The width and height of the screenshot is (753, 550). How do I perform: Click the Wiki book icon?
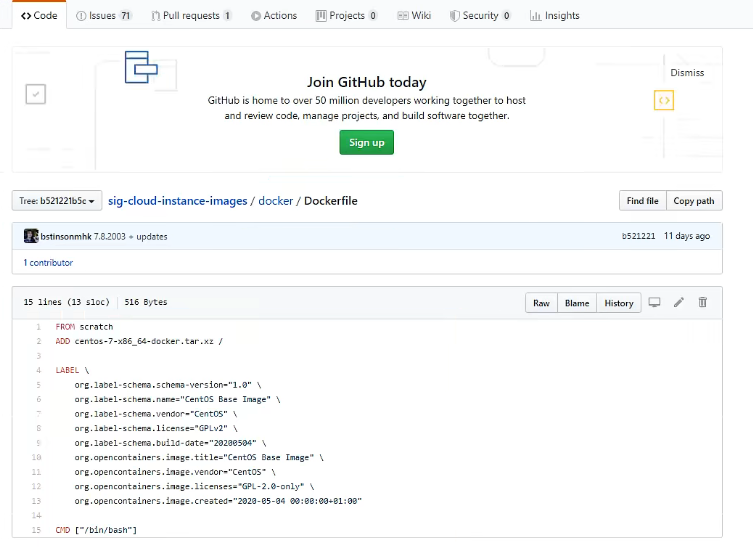point(403,16)
